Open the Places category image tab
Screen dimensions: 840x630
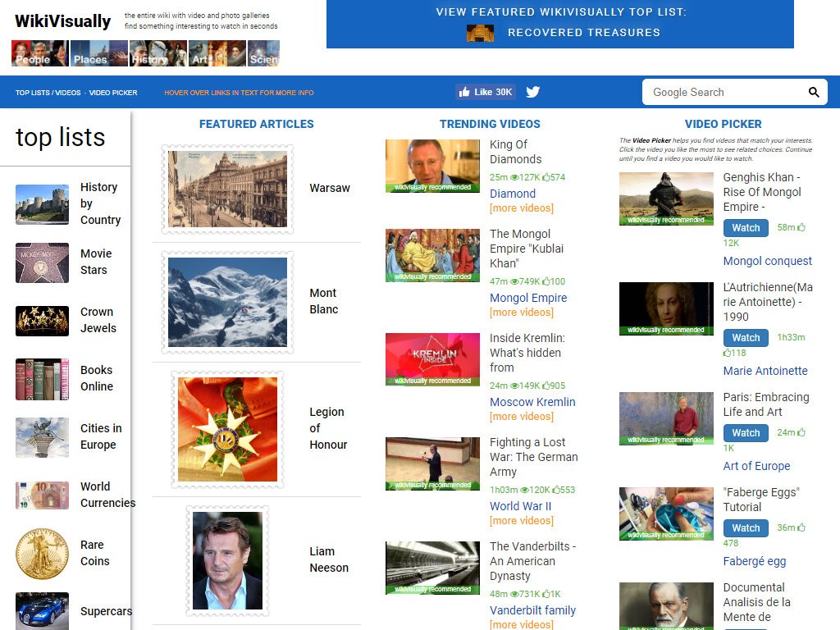click(x=99, y=53)
